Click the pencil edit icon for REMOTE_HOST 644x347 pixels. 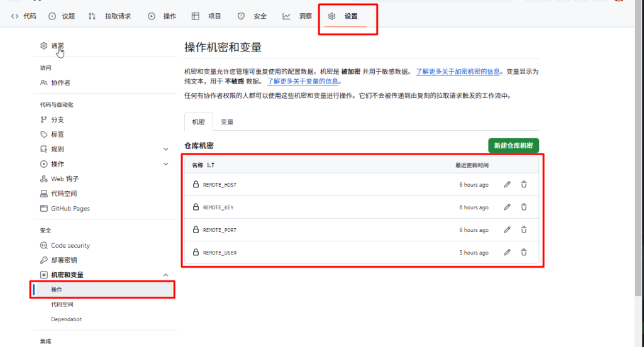pos(508,185)
